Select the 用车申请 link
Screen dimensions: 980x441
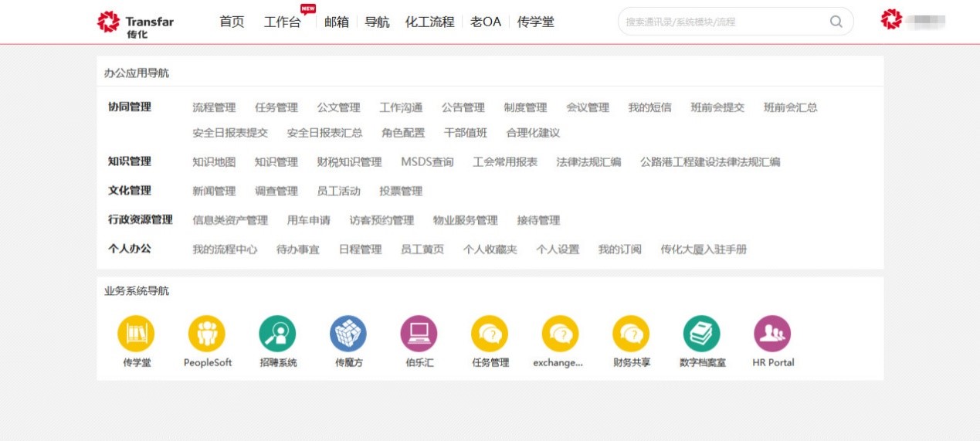pyautogui.click(x=308, y=220)
